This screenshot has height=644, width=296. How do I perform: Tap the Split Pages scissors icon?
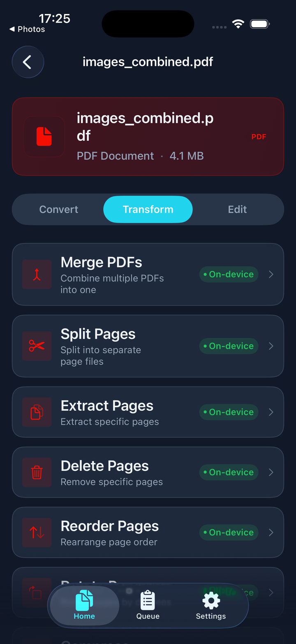pyautogui.click(x=37, y=346)
